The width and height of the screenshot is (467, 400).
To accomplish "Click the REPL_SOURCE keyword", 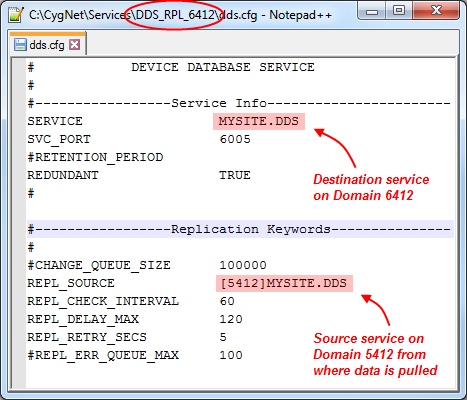I will (x=71, y=283).
